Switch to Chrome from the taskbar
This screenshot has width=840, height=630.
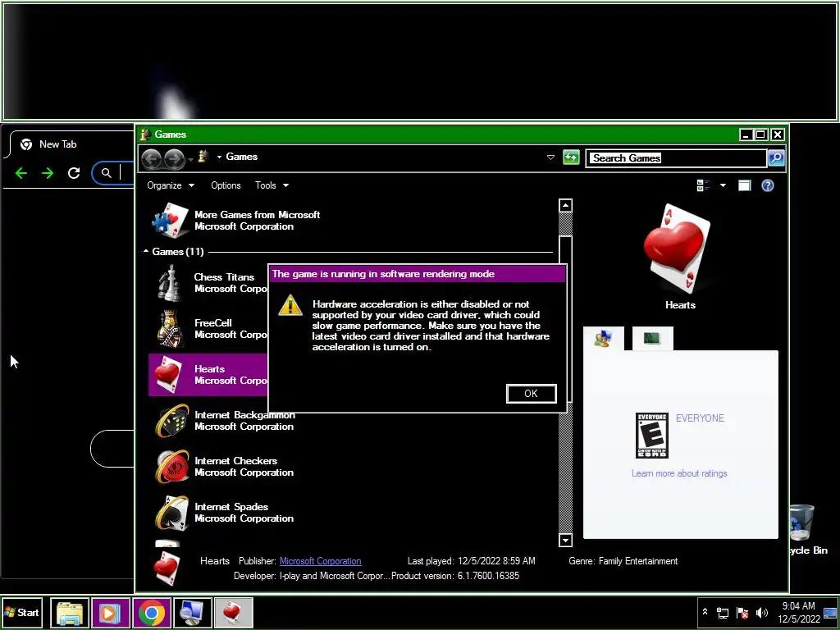(x=152, y=613)
